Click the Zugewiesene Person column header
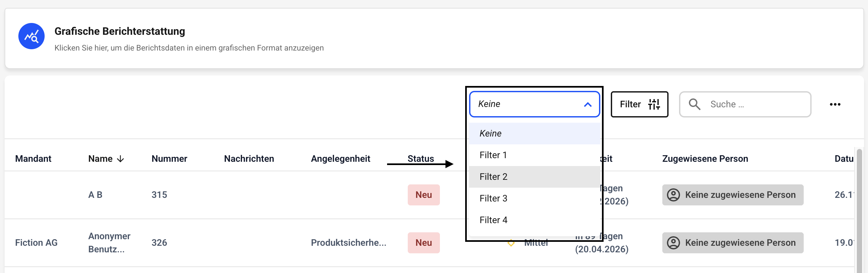Viewport: 868px width, 273px height. click(705, 159)
